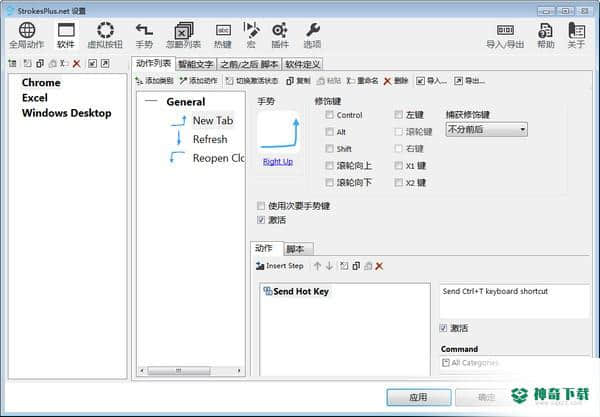The height and width of the screenshot is (417, 600).
Task: Click the 应用 apply button
Action: tap(419, 397)
